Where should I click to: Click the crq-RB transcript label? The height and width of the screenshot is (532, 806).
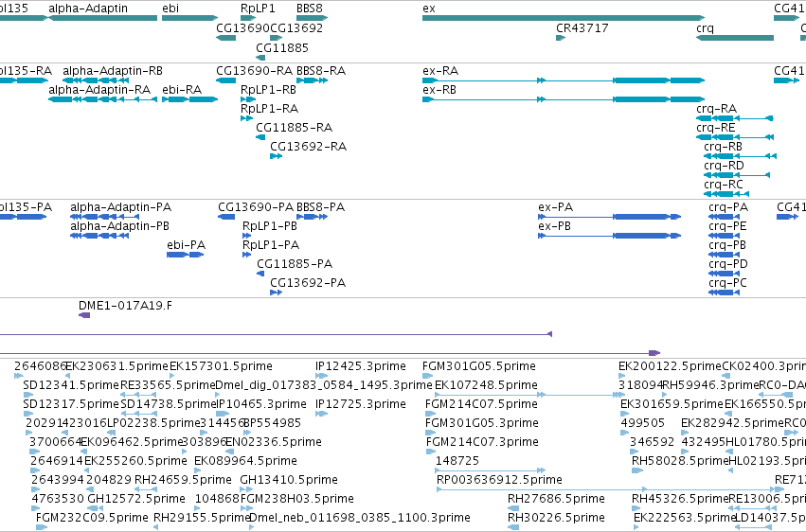[x=724, y=147]
